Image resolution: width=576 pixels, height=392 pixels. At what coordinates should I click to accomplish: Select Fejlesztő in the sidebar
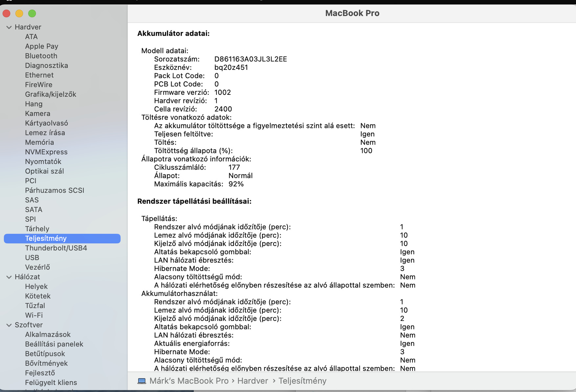pyautogui.click(x=40, y=373)
